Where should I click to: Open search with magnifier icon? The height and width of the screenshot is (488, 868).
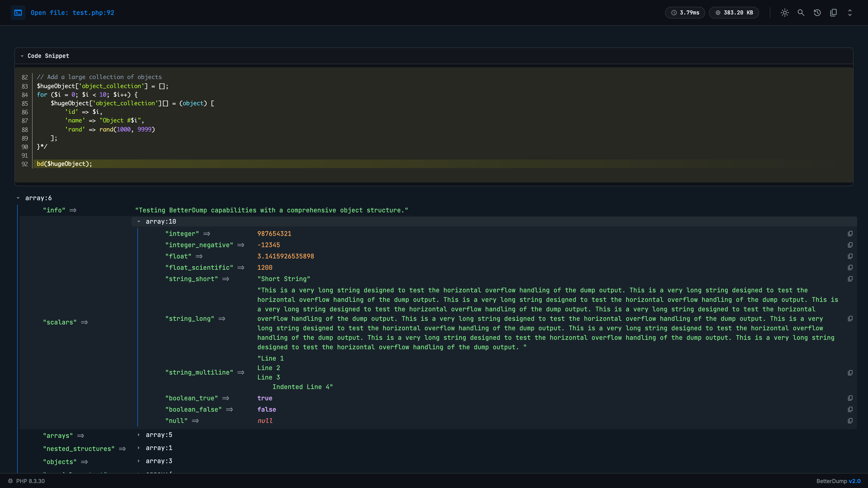coord(801,13)
